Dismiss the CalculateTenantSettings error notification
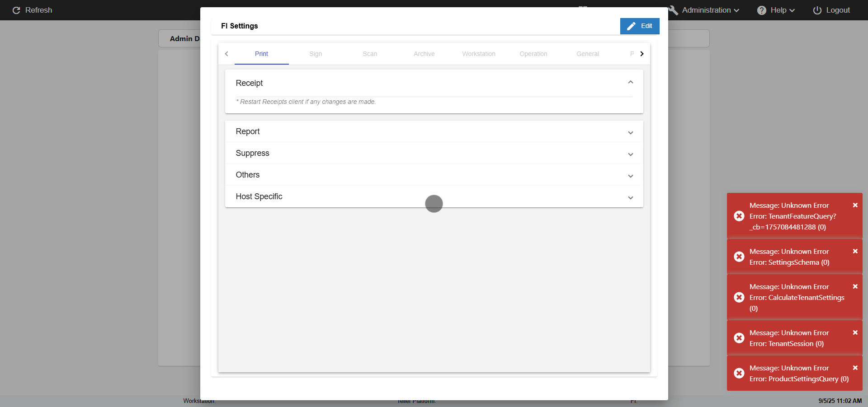The width and height of the screenshot is (868, 407). [x=855, y=286]
